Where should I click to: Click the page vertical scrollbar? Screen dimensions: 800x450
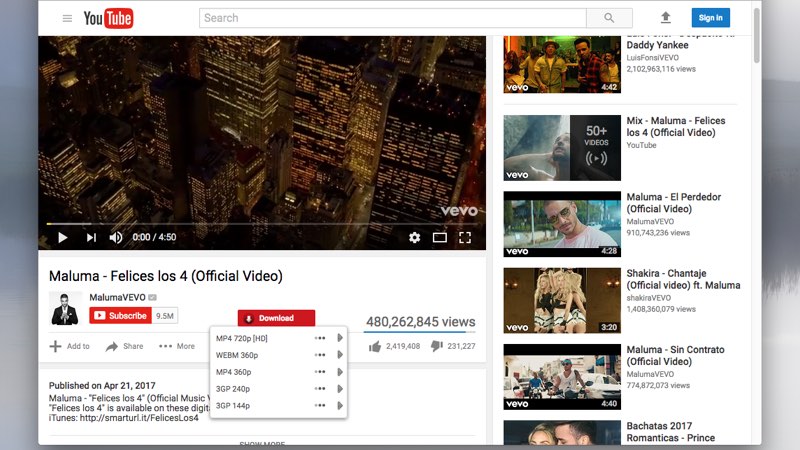pos(757,36)
